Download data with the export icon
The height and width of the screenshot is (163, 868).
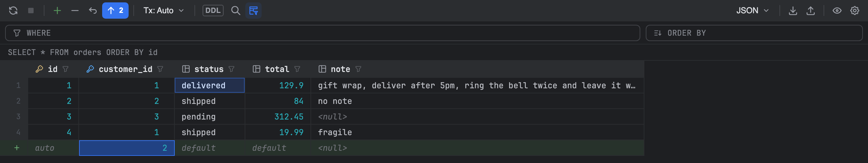tap(793, 11)
